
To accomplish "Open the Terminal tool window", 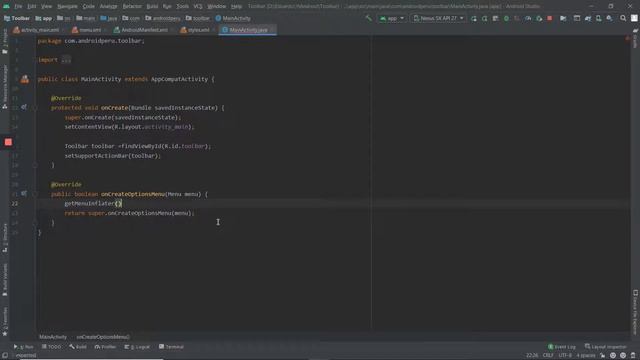I will (171, 347).
